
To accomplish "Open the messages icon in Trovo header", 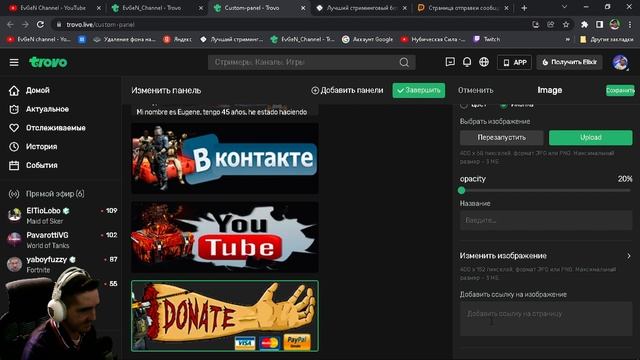I will pyautogui.click(x=450, y=62).
